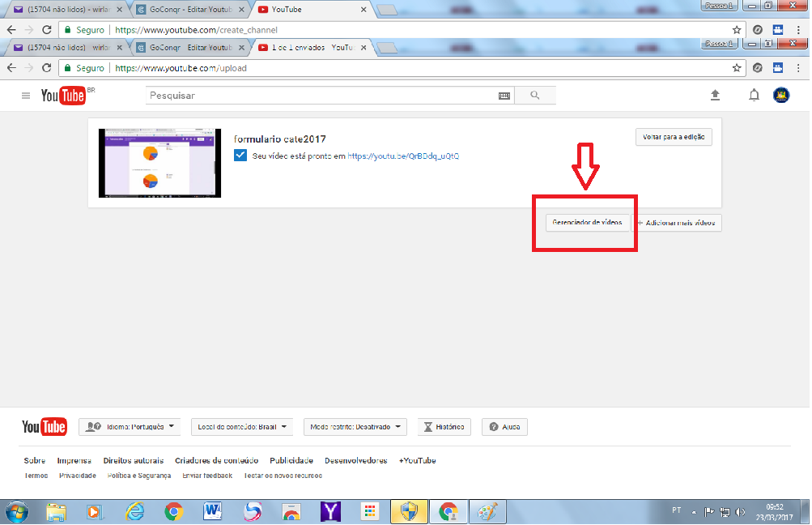This screenshot has height=525, width=812.
Task: Click 'Enviar feedback' footer link
Action: [207, 476]
